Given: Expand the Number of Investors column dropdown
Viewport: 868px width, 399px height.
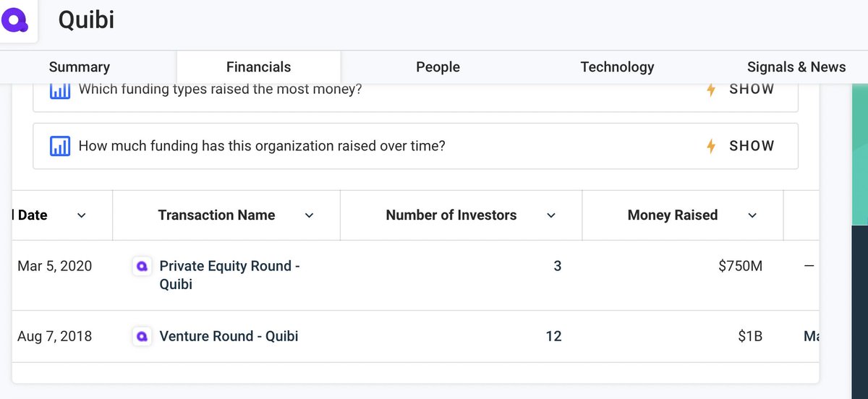Looking at the screenshot, I should [551, 215].
